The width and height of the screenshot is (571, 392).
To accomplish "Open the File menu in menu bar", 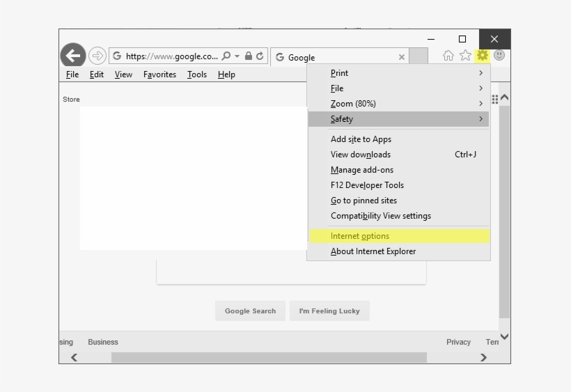I will pos(72,75).
